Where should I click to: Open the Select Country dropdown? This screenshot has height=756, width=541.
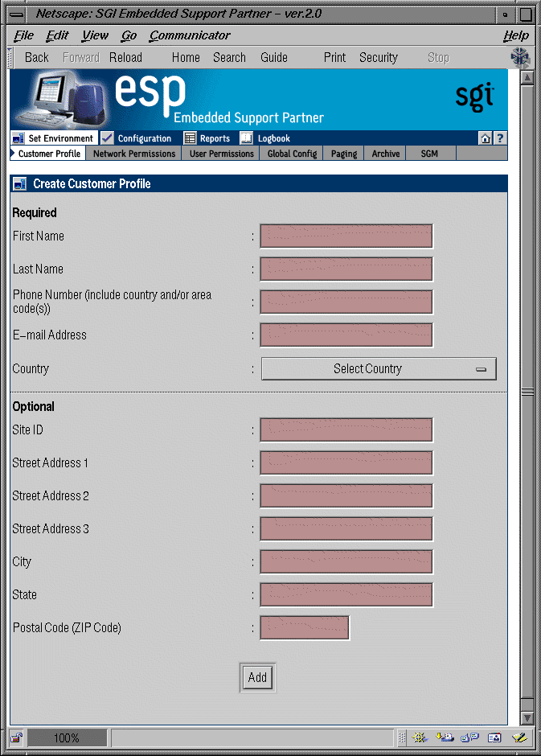379,369
